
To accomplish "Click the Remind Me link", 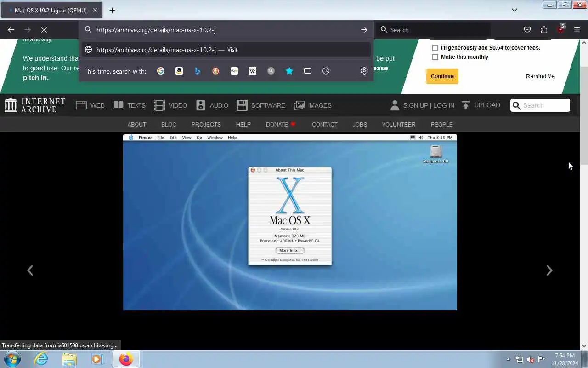I will point(540,76).
